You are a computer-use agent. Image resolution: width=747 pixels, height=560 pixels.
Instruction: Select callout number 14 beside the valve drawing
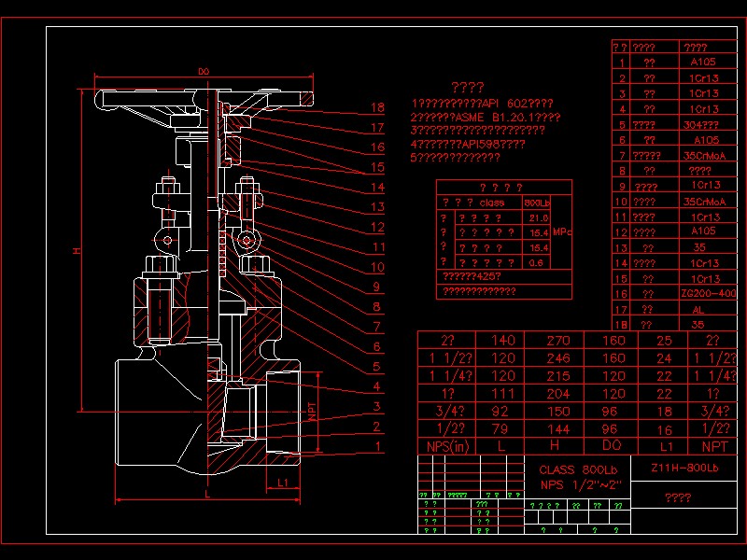tap(378, 188)
